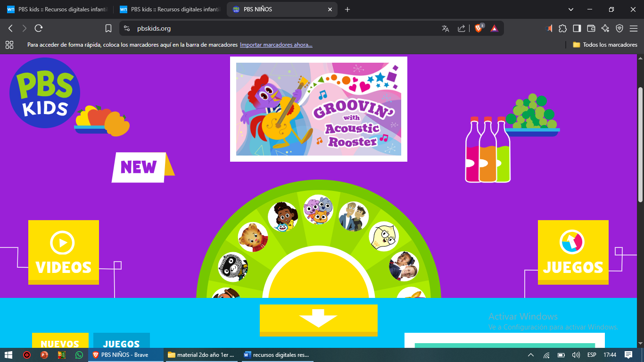Open the JUEGOS section with pinwheel icon
The height and width of the screenshot is (362, 644).
[573, 252]
